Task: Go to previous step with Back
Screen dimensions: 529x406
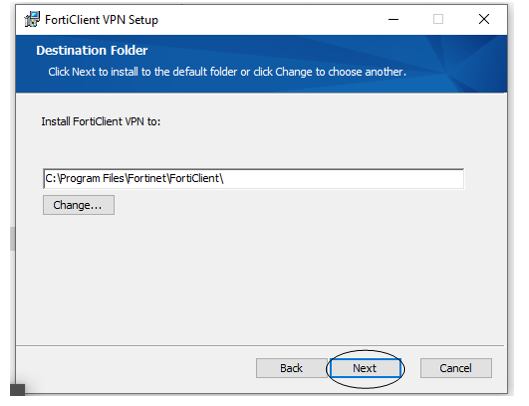Action: click(291, 368)
